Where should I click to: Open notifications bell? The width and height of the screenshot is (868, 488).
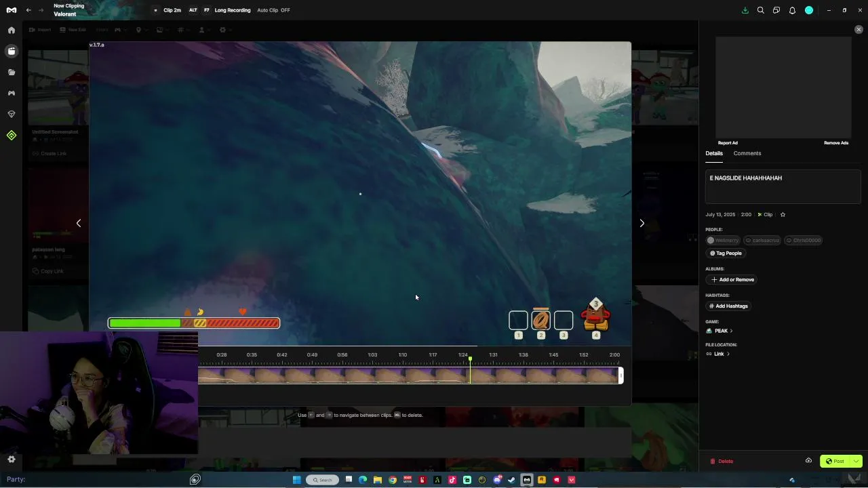click(792, 10)
